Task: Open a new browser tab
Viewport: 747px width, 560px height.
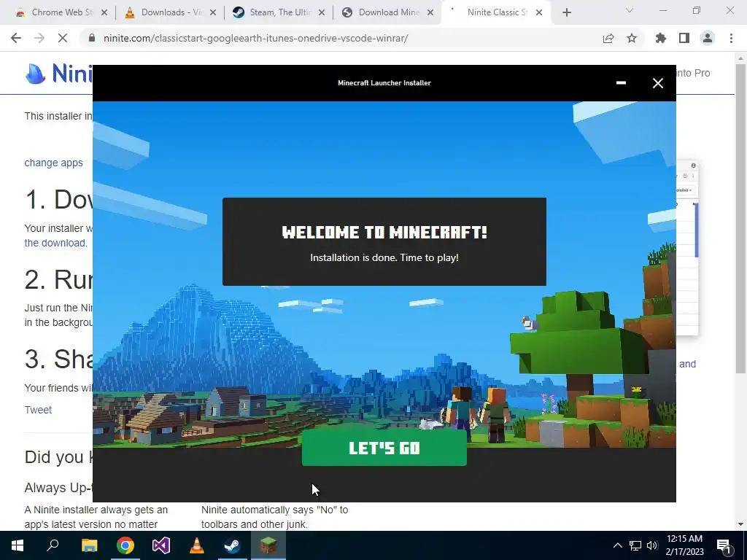Action: tap(566, 13)
